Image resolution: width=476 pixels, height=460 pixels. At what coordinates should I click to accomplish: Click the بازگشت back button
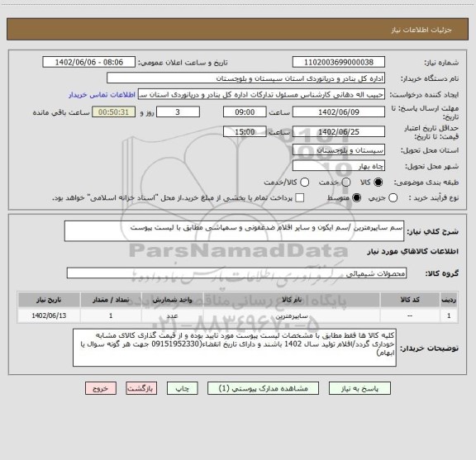[x=141, y=388]
